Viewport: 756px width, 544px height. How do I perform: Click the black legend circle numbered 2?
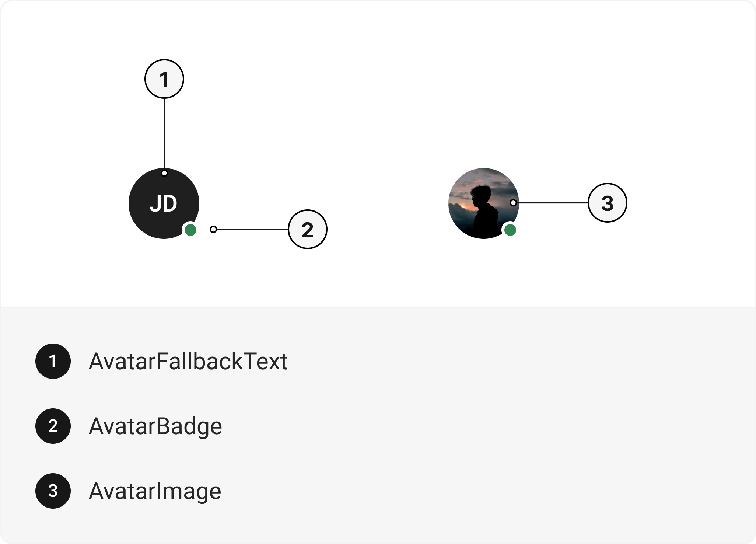(x=53, y=426)
